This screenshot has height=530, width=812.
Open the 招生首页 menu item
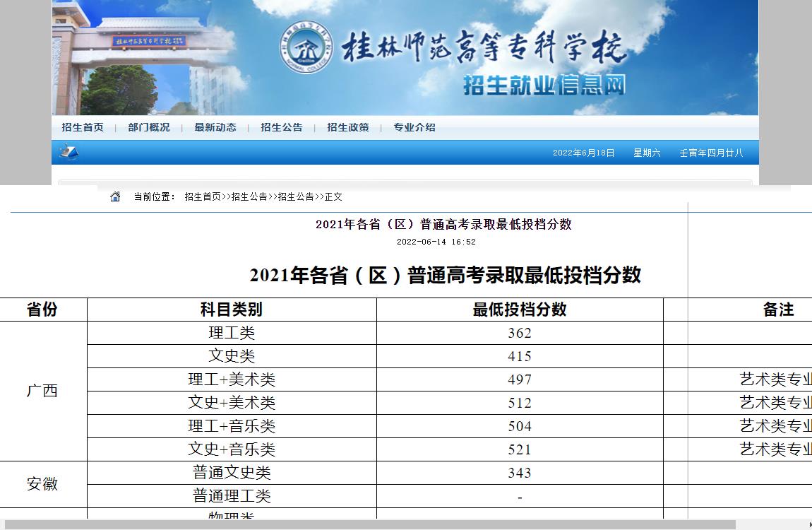point(83,127)
